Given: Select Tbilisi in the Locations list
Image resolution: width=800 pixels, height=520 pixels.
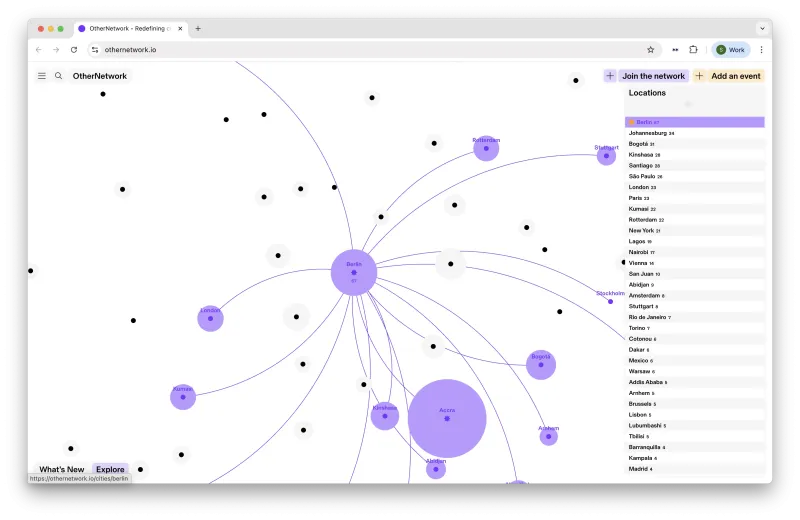Looking at the screenshot, I should [x=694, y=436].
